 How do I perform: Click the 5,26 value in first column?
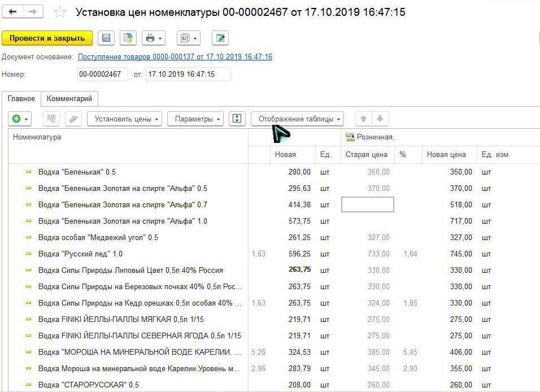pyautogui.click(x=258, y=352)
